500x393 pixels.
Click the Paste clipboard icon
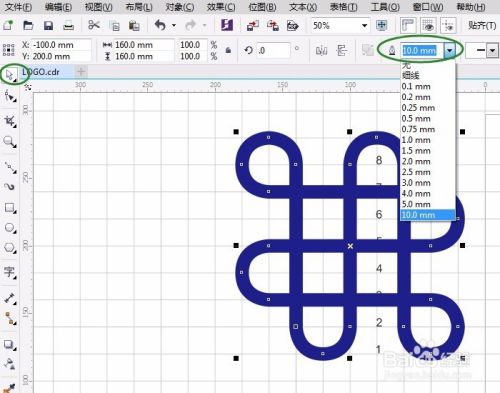(134, 26)
